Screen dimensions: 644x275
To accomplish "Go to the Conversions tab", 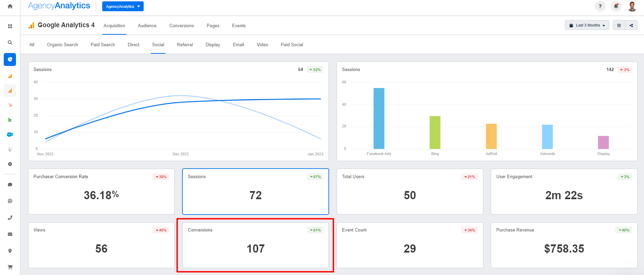I will point(181,26).
